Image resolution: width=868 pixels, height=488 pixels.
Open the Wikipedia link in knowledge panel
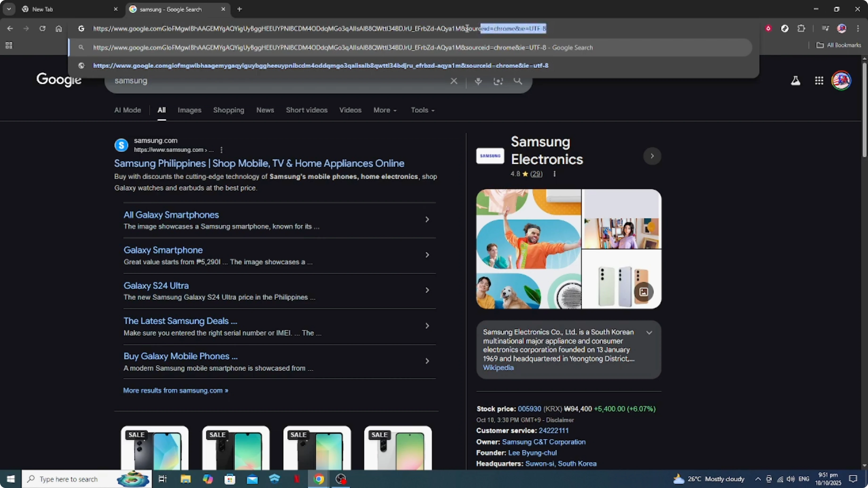(x=498, y=368)
